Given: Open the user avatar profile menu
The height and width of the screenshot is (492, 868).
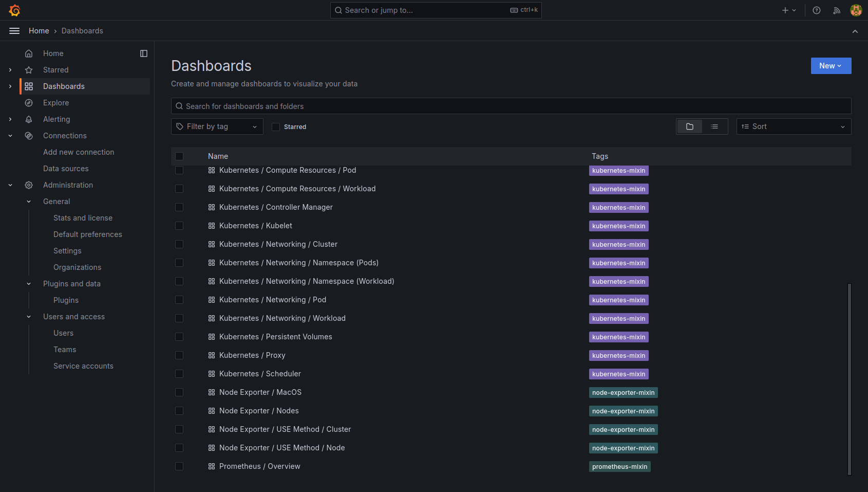Looking at the screenshot, I should pyautogui.click(x=856, y=10).
